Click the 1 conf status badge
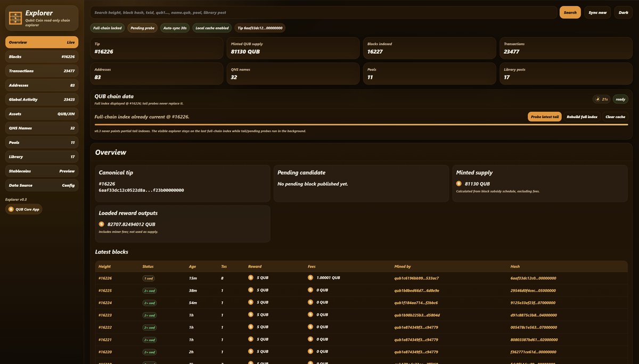Image resolution: width=639 pixels, height=364 pixels. [149, 278]
